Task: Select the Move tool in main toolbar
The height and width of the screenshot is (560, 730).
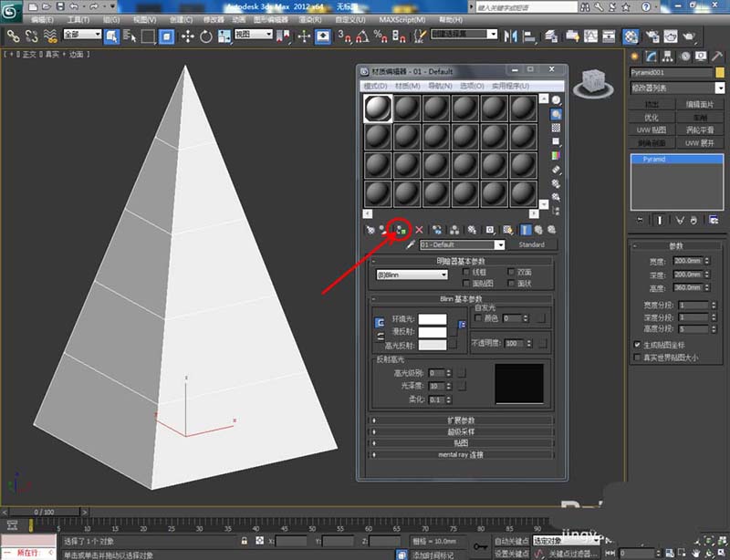Action: (x=188, y=36)
